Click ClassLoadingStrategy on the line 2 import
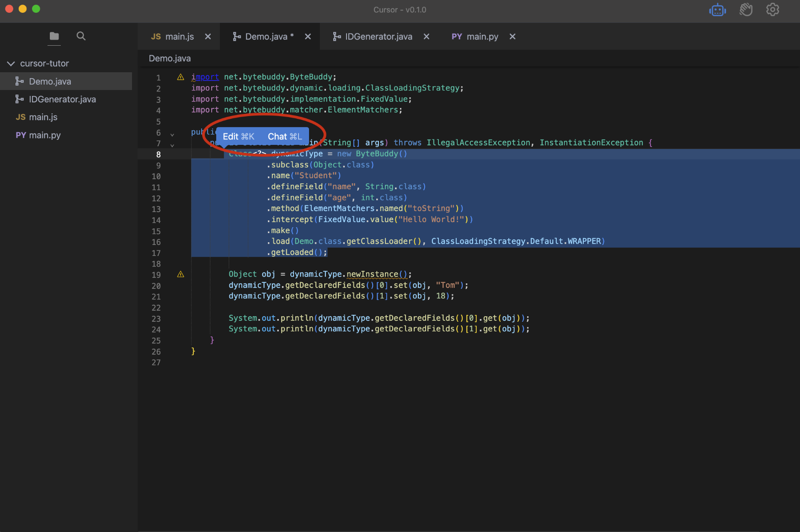Viewport: 800px width, 532px height. [x=411, y=88]
